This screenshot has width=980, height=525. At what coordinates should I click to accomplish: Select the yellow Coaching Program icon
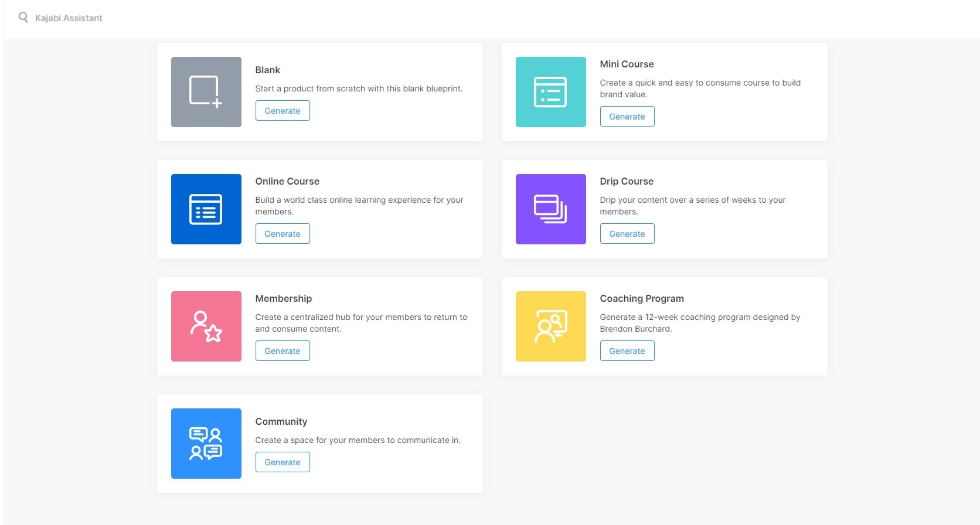[x=550, y=326]
